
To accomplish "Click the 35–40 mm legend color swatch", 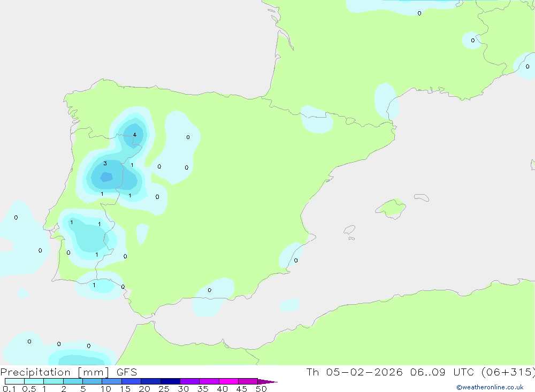I will 209,381.
